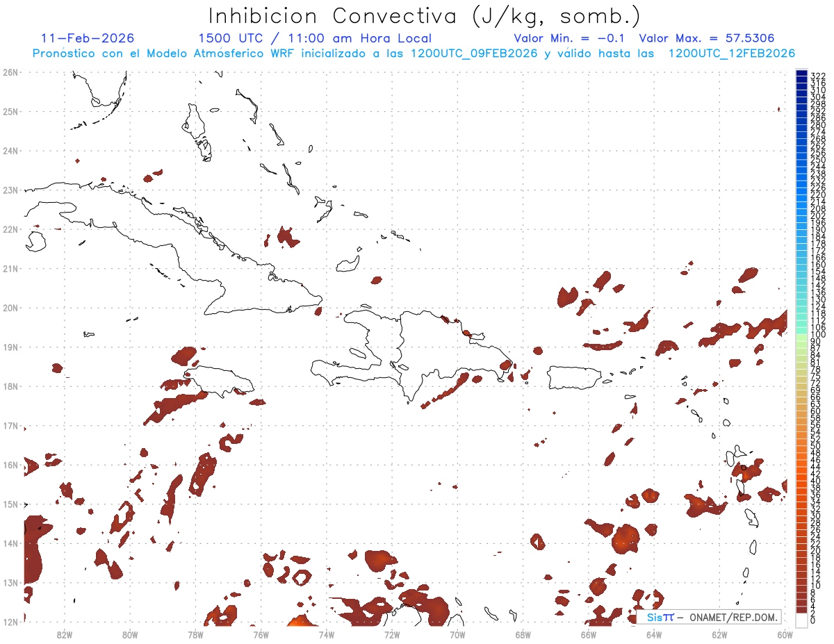The height and width of the screenshot is (644, 834).
Task: Click the light green 100 swatch on the color bar
Action: [802, 338]
